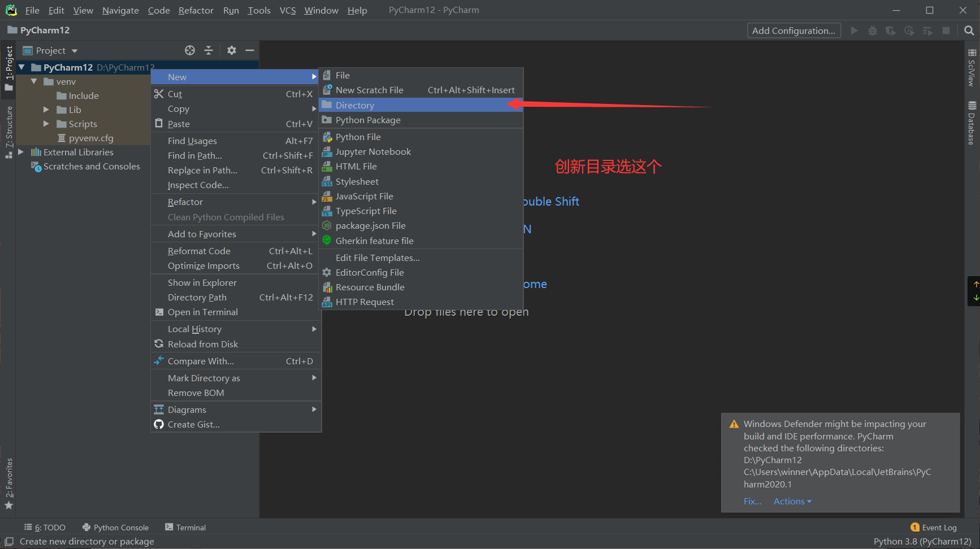Click the Profile toolbar icon
Screen dimensions: 980x549
point(909,30)
